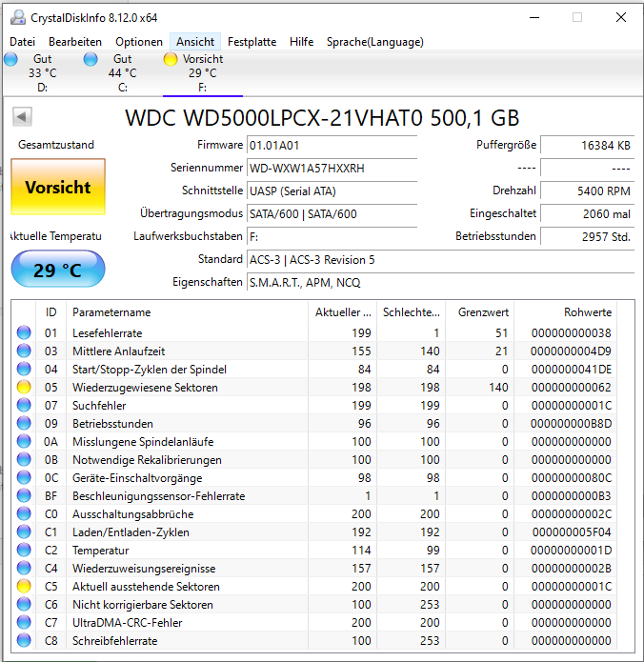Open the Optionen menu
The image size is (644, 662).
[x=139, y=42]
